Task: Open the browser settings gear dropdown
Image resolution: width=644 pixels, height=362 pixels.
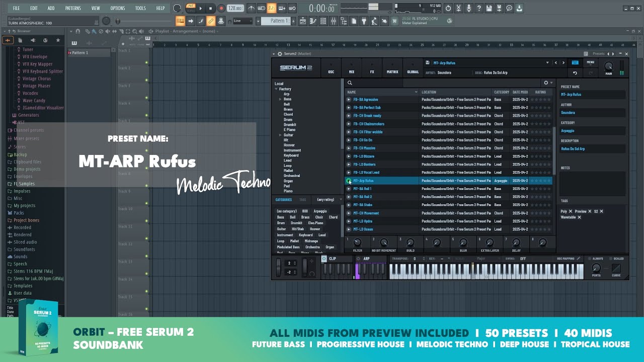Action: 547,83
